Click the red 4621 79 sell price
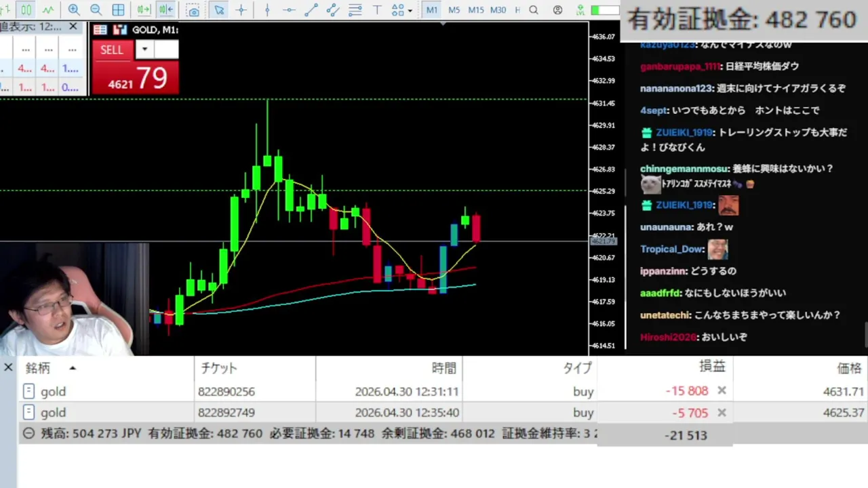The width and height of the screenshot is (868, 488). (136, 79)
